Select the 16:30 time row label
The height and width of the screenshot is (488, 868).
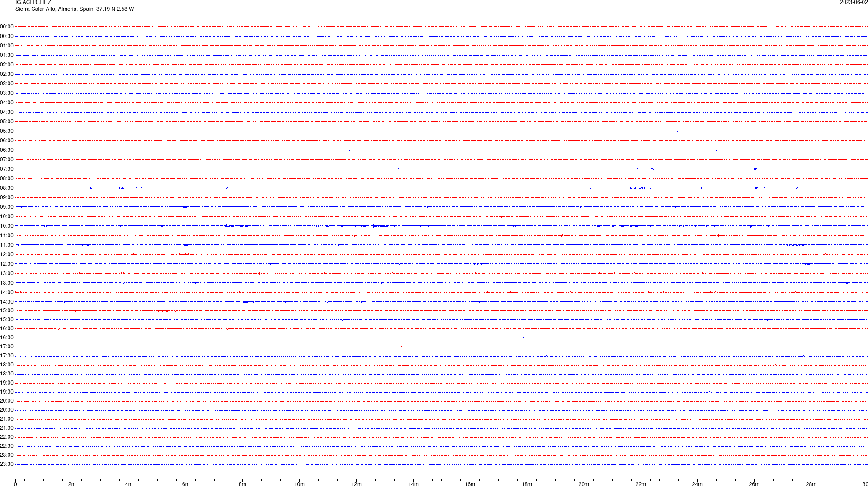click(7, 338)
